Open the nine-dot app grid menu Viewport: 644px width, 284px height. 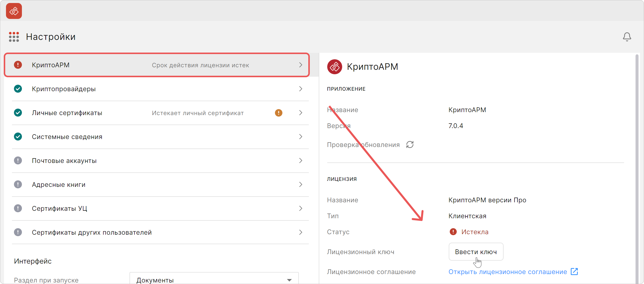(14, 37)
